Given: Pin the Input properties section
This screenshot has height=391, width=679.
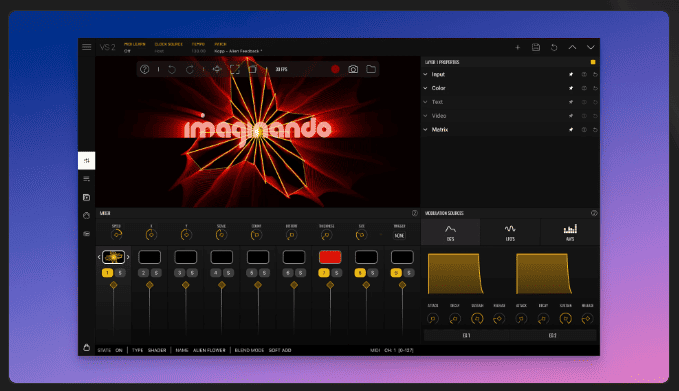Looking at the screenshot, I should (571, 74).
